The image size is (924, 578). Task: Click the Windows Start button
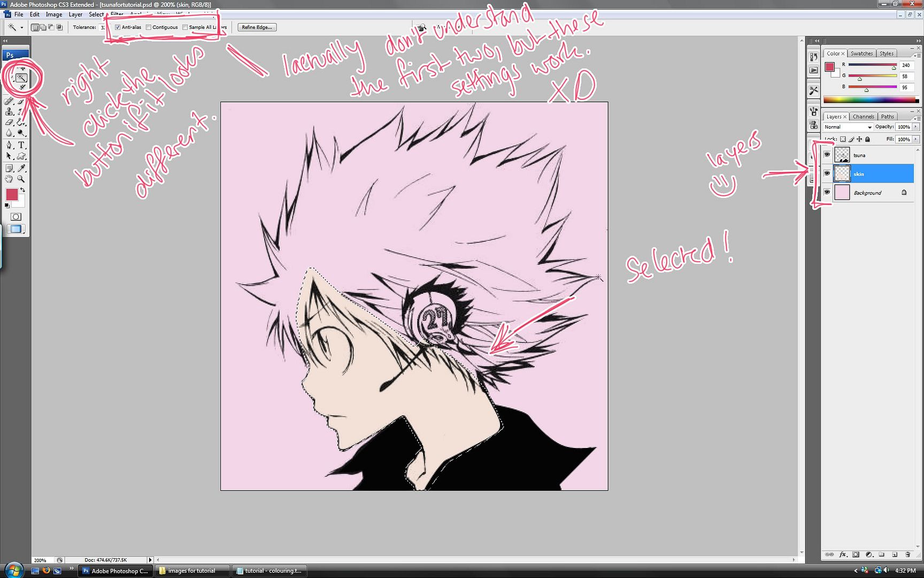13,569
